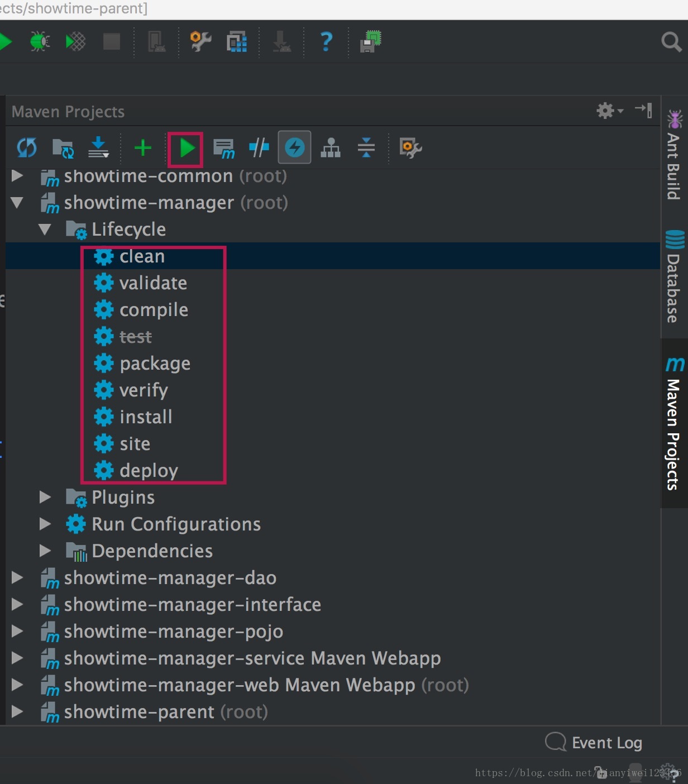Select Dependencies label in tree
The image size is (688, 784).
tap(152, 551)
